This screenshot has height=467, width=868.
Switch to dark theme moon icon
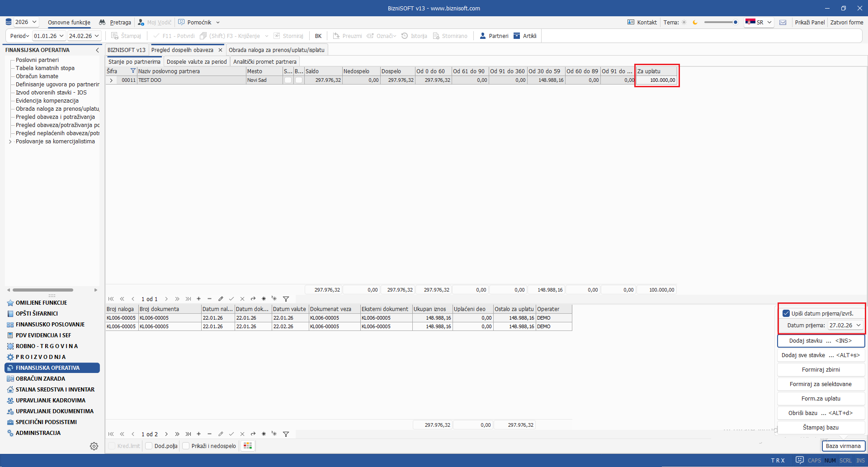695,23
